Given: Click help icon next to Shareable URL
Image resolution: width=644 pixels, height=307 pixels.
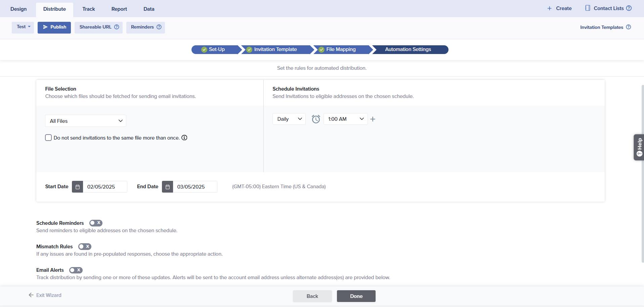Looking at the screenshot, I should (x=117, y=27).
